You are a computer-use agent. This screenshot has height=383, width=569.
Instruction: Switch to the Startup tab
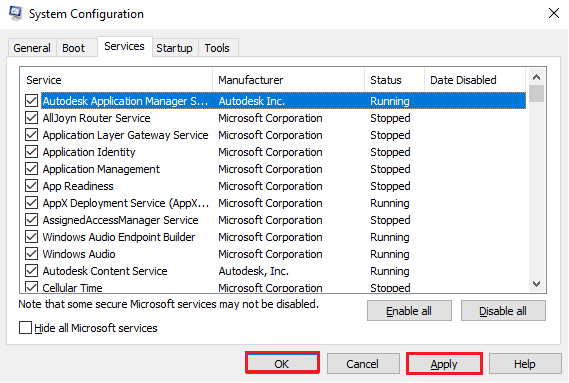[x=175, y=48]
